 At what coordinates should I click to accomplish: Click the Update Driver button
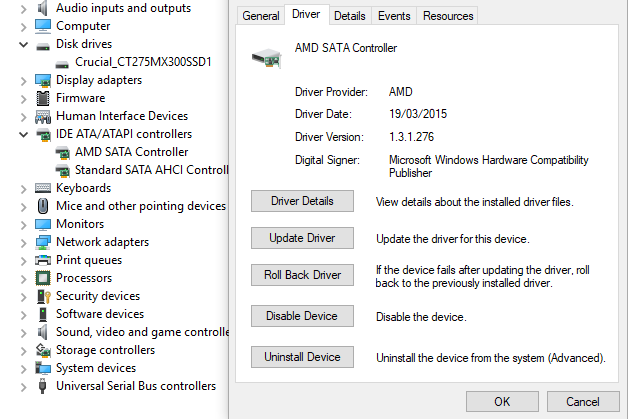[302, 238]
